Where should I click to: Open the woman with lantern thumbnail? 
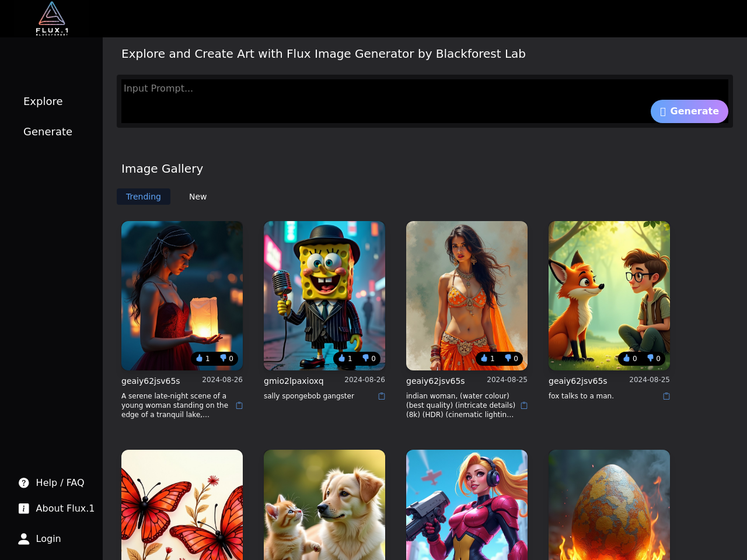[182, 296]
